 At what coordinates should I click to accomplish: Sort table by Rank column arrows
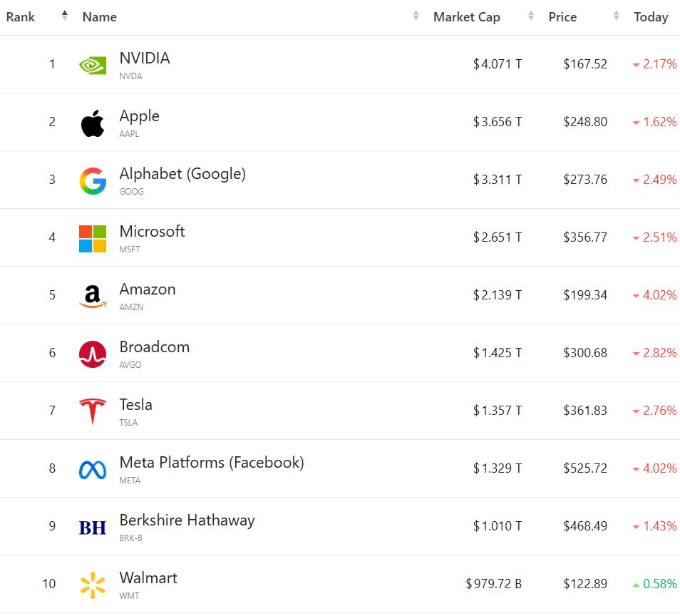click(x=65, y=16)
